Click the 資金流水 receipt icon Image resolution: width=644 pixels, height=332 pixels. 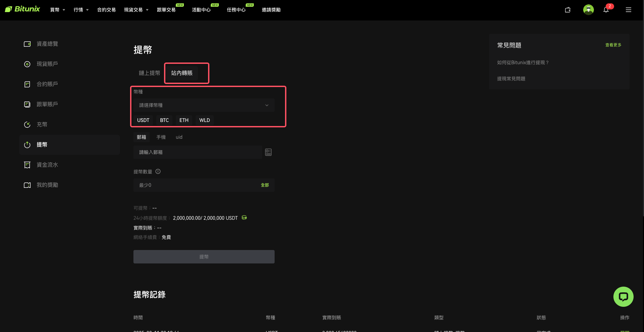[27, 165]
